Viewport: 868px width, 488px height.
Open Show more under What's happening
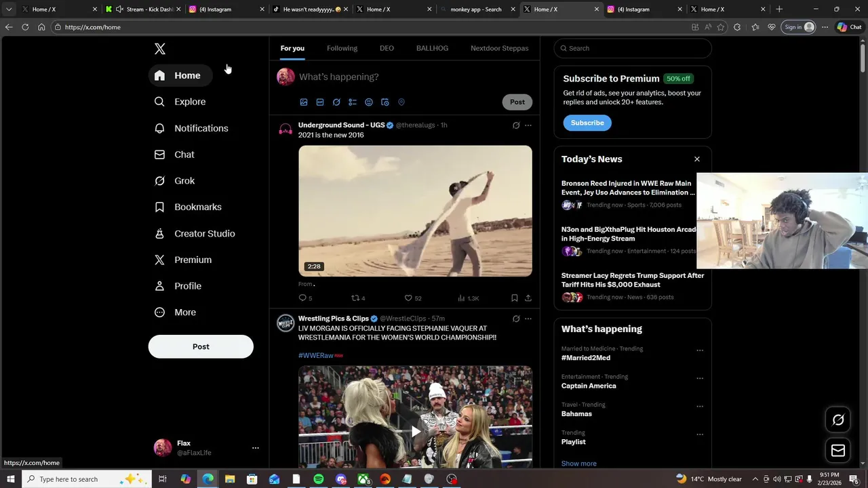pyautogui.click(x=579, y=464)
